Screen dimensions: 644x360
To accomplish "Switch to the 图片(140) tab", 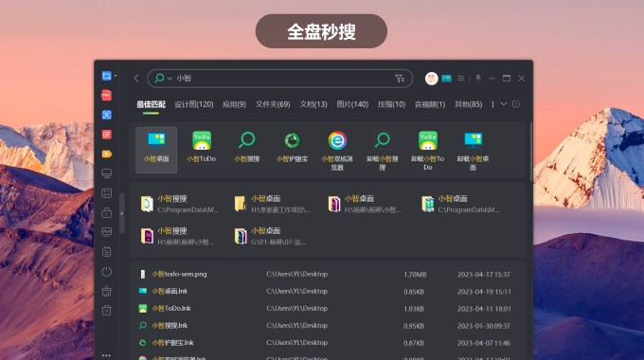I will coord(352,104).
